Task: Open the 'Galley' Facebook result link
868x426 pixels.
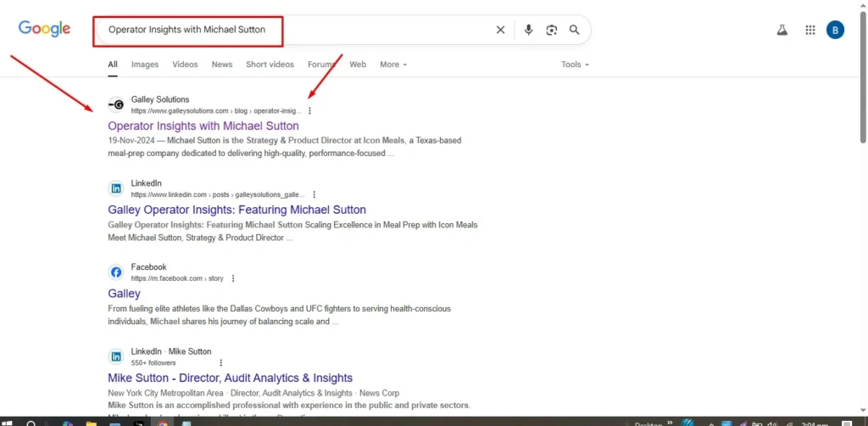Action: click(124, 294)
